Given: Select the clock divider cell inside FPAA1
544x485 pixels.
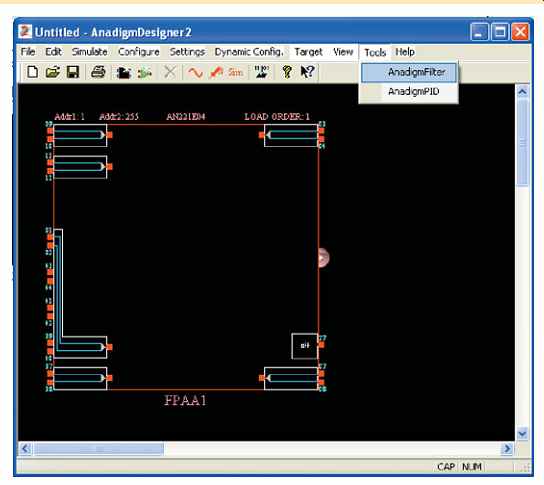Looking at the screenshot, I should 305,346.
